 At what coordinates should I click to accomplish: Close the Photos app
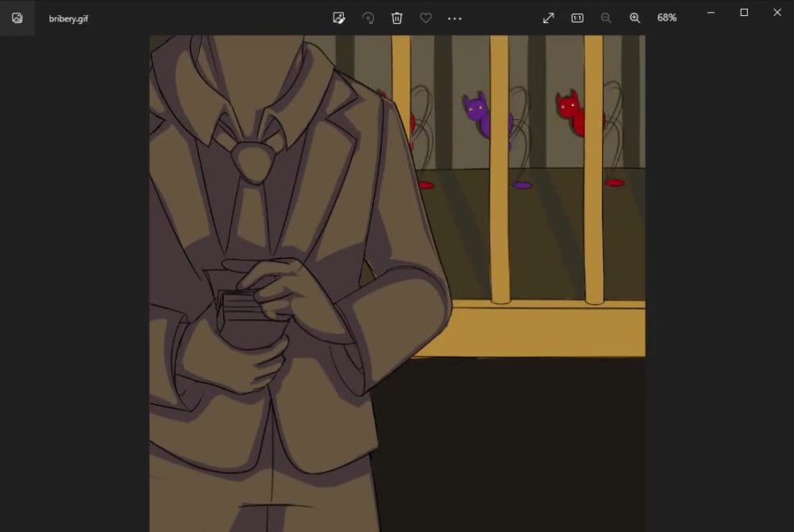tap(777, 12)
